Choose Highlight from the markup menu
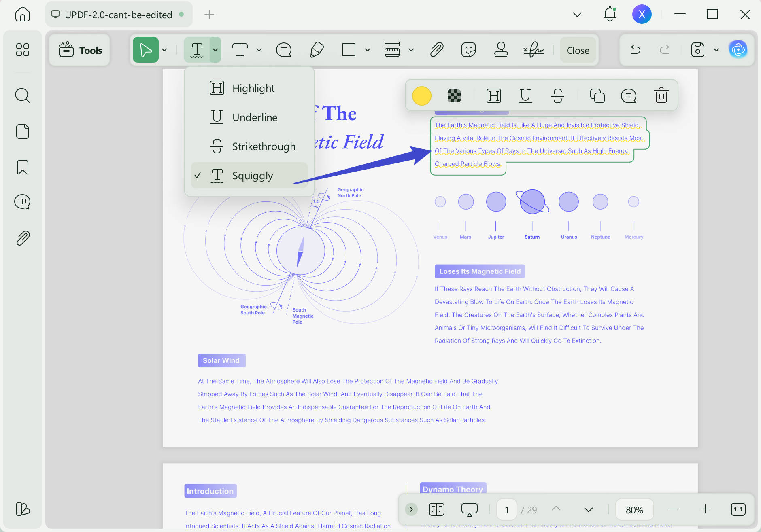Viewport: 761px width, 532px height. point(249,88)
